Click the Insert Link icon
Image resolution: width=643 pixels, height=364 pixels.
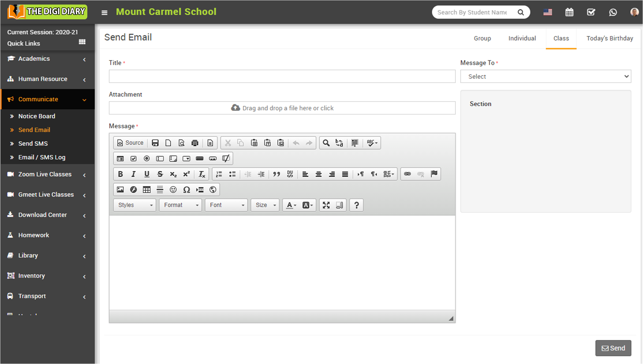click(x=407, y=174)
